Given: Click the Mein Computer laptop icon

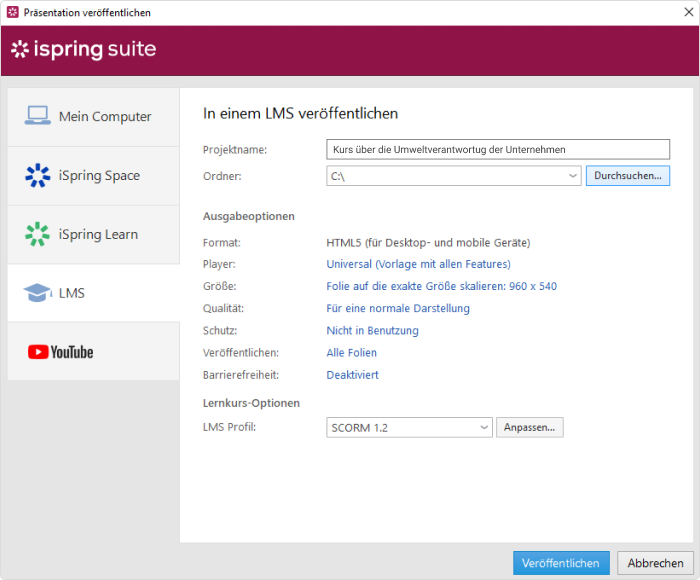Looking at the screenshot, I should click(38, 116).
